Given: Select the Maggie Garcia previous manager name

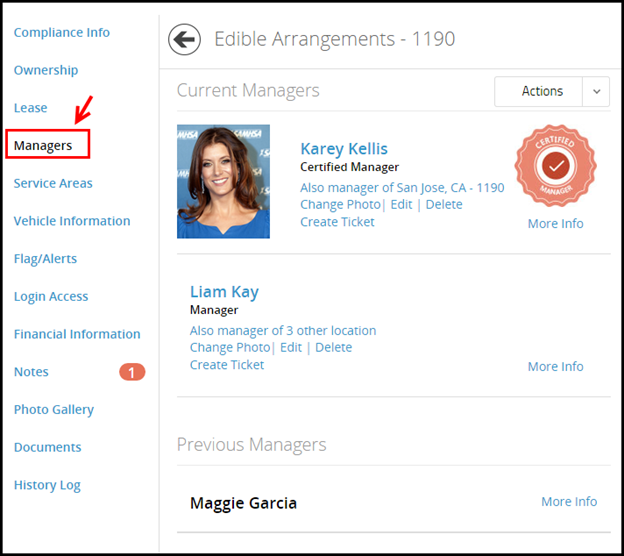Looking at the screenshot, I should click(x=244, y=503).
